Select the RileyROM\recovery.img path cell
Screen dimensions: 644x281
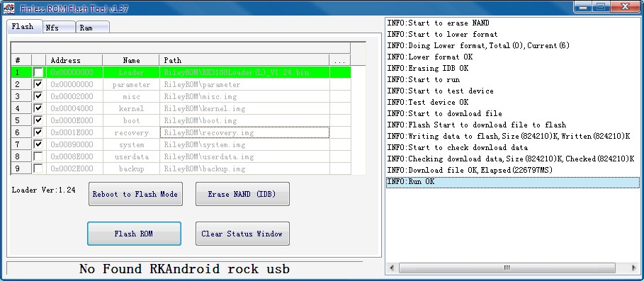244,132
